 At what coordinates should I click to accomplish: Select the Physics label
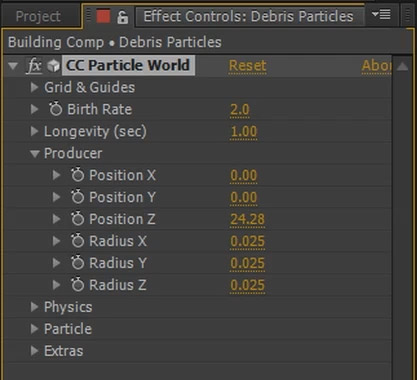point(68,307)
